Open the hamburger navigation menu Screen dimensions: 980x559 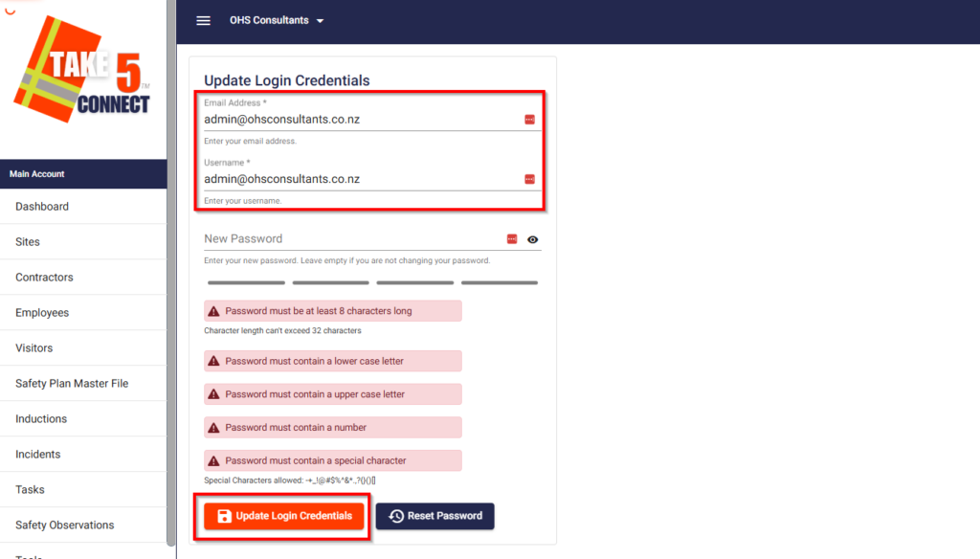[x=203, y=21]
